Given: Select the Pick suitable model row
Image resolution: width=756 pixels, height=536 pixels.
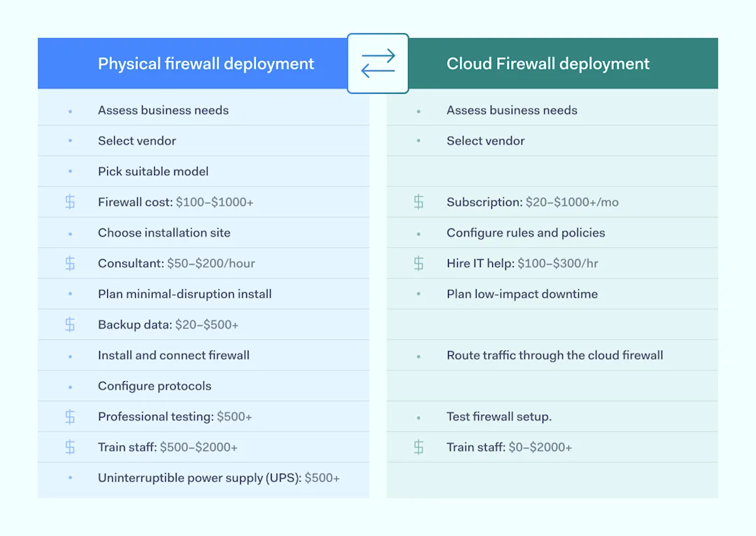Looking at the screenshot, I should coord(153,171).
